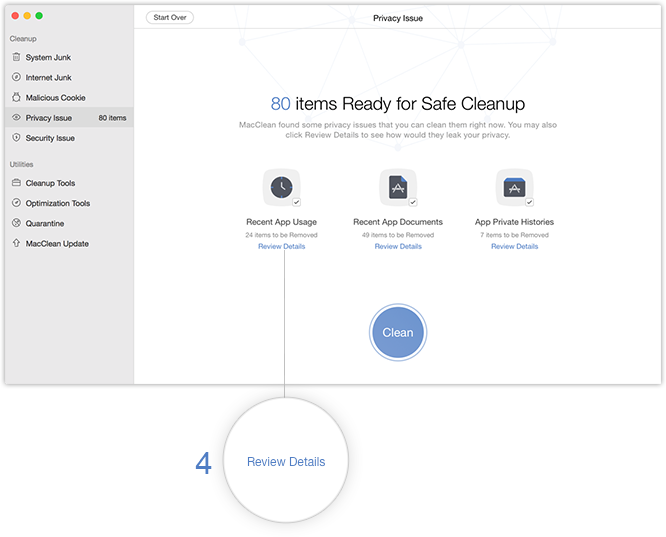This screenshot has height=537, width=666.
Task: Click the Malicious Cookie icon in sidebar
Action: pyautogui.click(x=16, y=98)
